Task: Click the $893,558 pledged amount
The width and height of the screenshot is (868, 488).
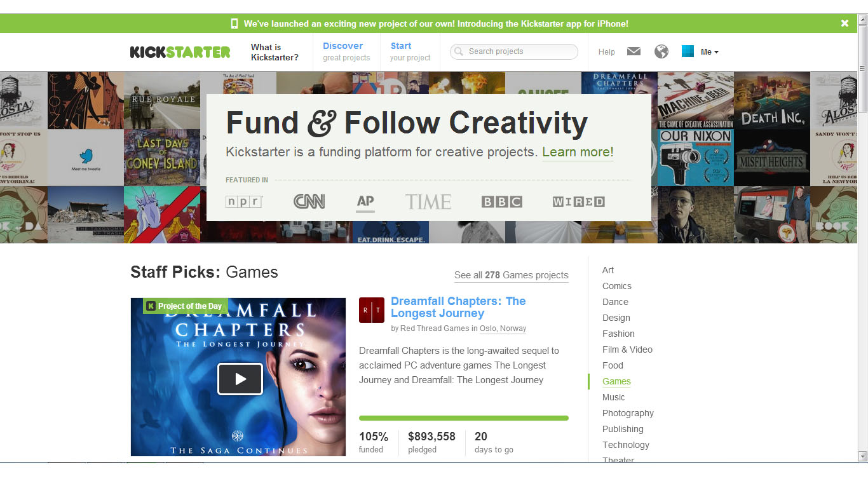Action: coord(431,437)
